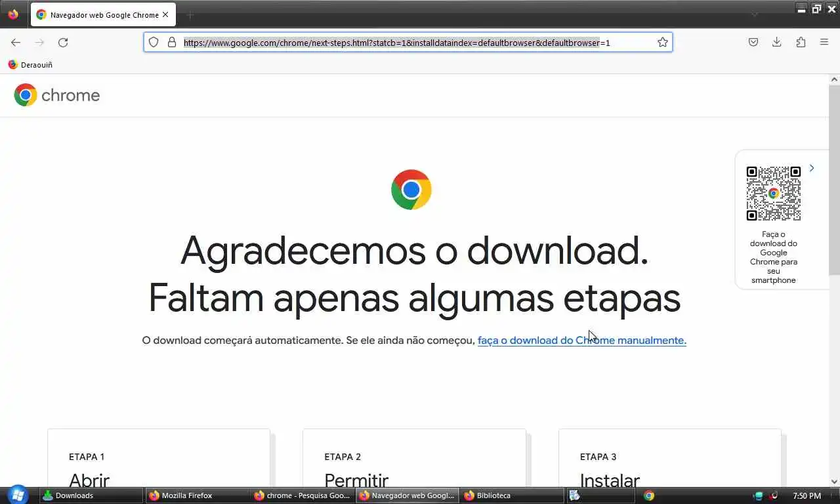The height and width of the screenshot is (504, 840).
Task: Click the page vertical scrollbar thumb
Action: pyautogui.click(x=834, y=180)
